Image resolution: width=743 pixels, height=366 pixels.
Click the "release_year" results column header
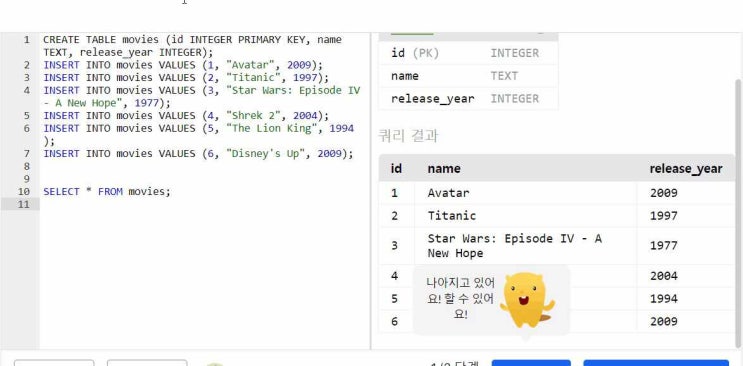pos(686,169)
